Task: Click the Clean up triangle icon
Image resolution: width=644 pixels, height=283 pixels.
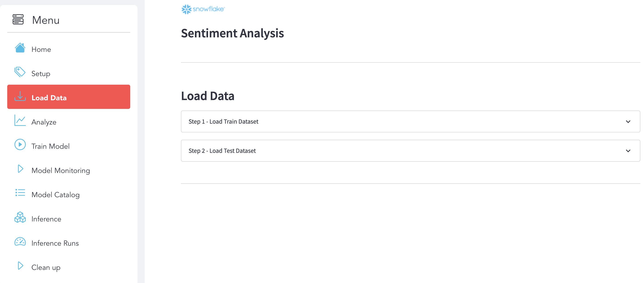Action: click(21, 266)
